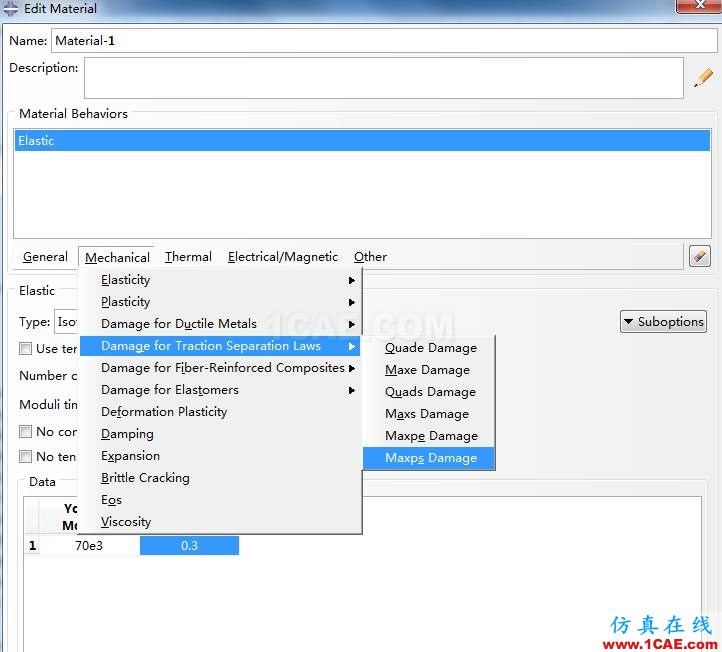Close the Edit Material dialog
The height and width of the screenshot is (652, 722).
coord(699,6)
